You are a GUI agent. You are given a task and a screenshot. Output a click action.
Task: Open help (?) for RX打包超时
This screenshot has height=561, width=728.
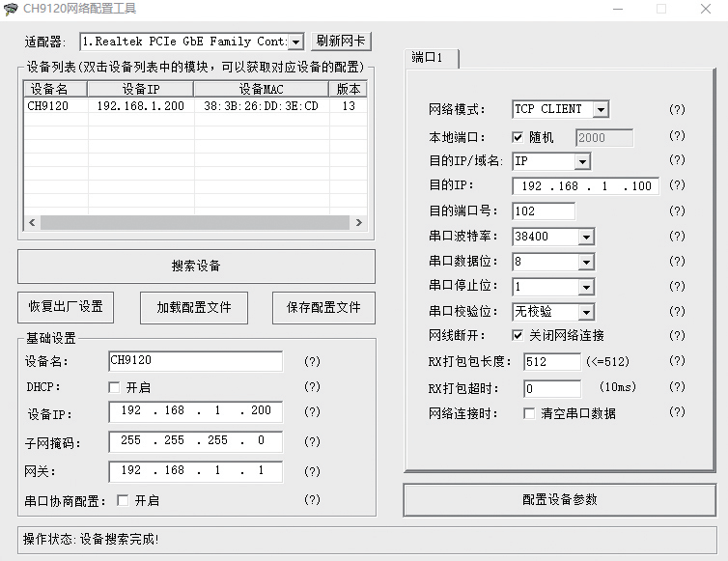[677, 387]
